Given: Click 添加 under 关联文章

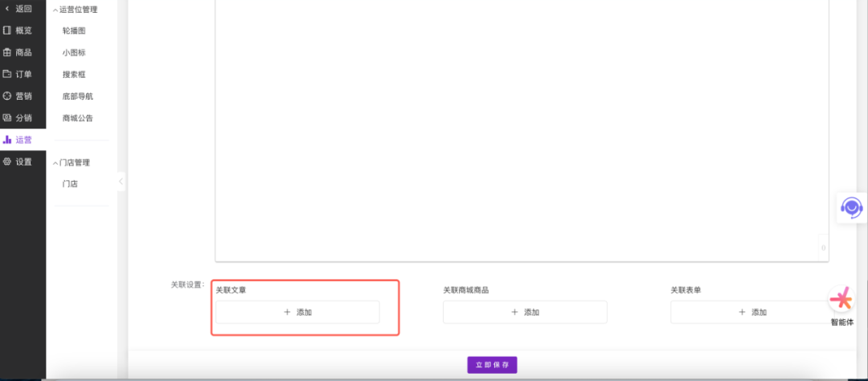Looking at the screenshot, I should point(297,312).
